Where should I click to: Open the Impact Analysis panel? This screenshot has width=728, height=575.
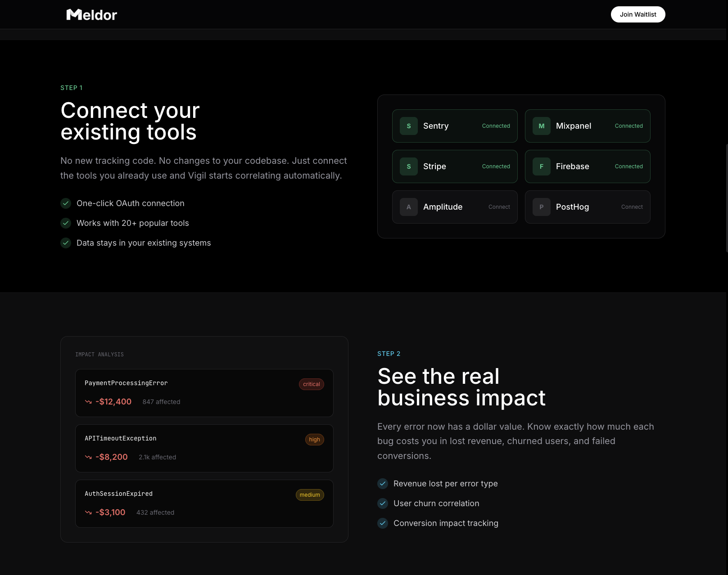tap(204, 438)
